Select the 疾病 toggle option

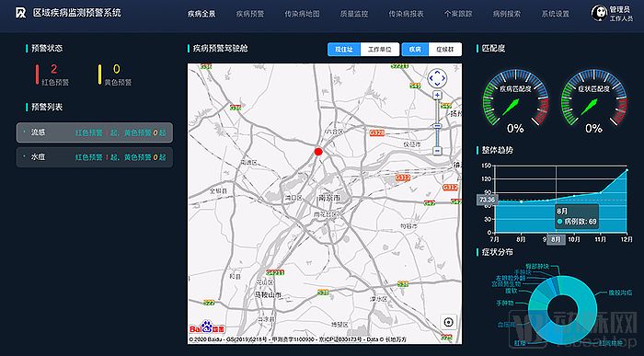(415, 50)
